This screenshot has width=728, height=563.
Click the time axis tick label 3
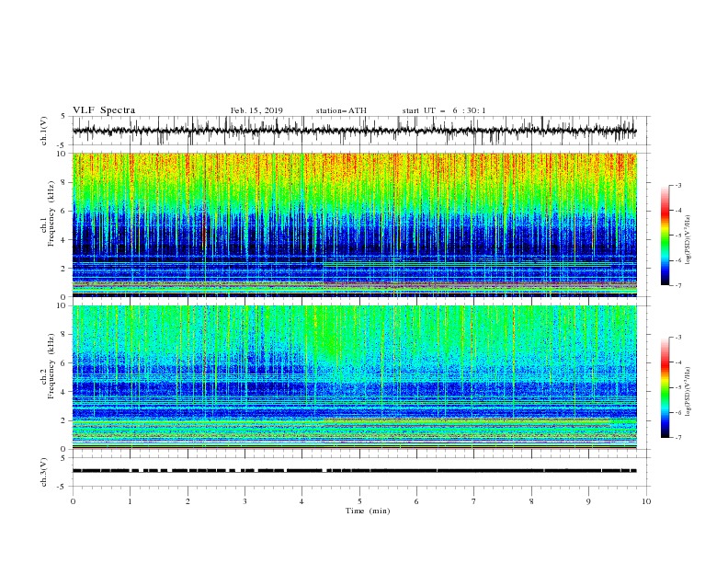tap(245, 501)
